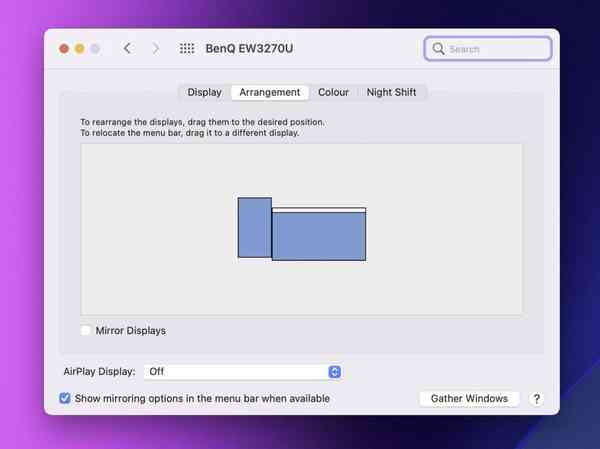Screen dimensions: 600x449
Task: Click the white menu bar strip on display
Action: (319, 210)
